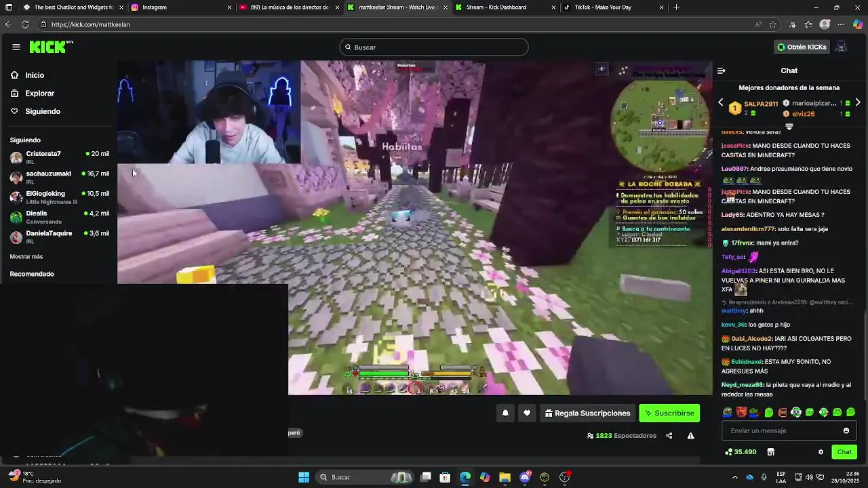Open chat settings gear
The height and width of the screenshot is (488, 868).
click(821, 452)
